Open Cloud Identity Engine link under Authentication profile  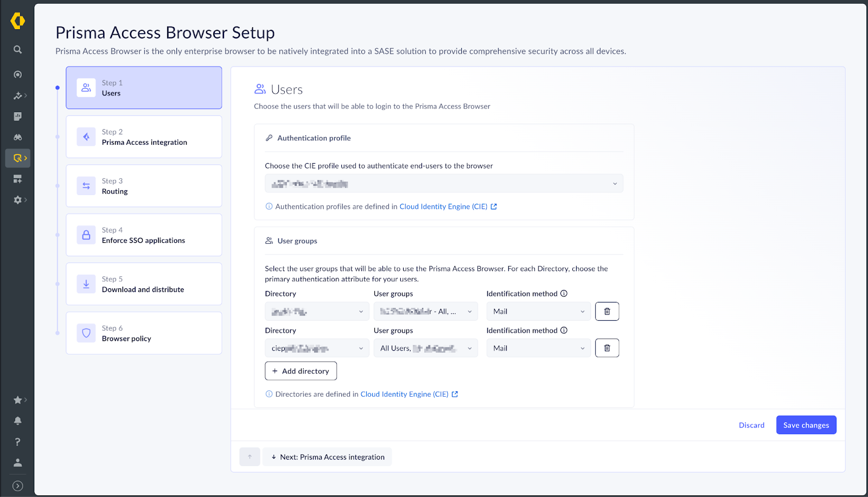click(x=443, y=206)
